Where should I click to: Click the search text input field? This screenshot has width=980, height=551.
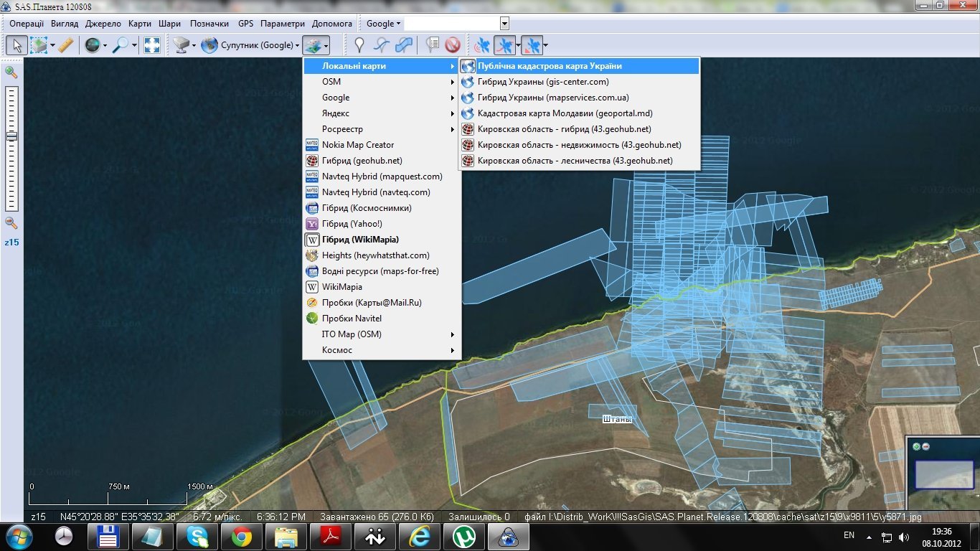[451, 24]
